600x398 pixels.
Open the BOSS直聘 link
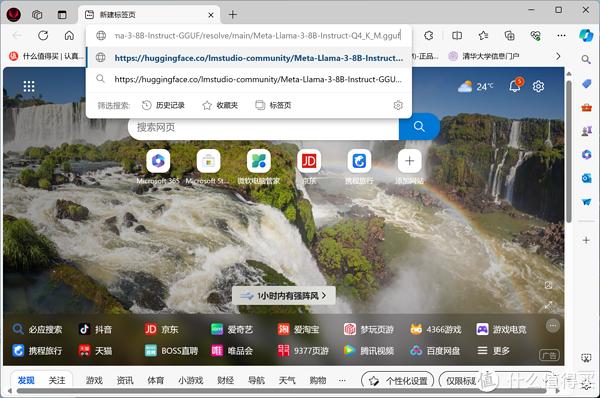171,351
